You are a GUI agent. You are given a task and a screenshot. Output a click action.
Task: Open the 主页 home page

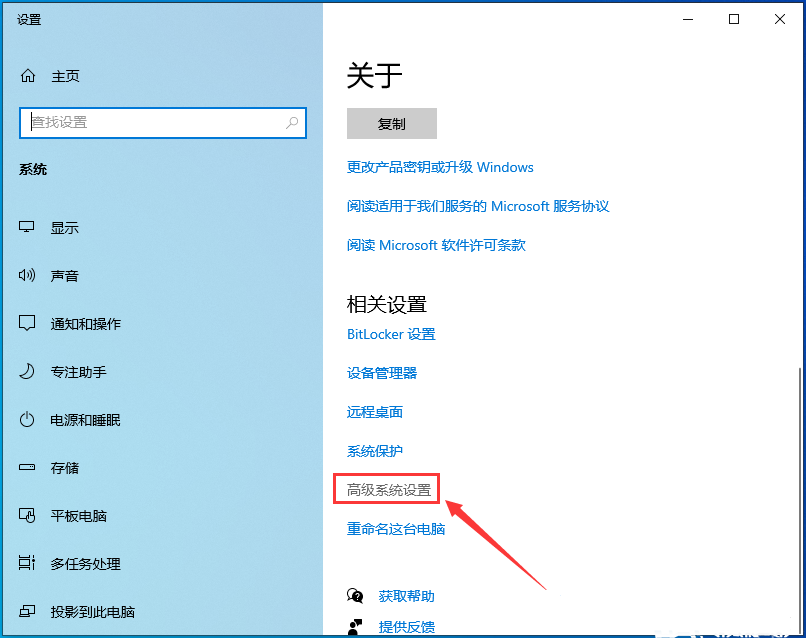65,77
